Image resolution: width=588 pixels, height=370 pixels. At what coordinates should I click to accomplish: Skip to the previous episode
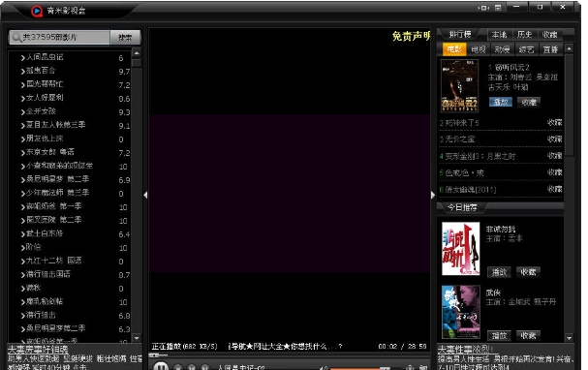point(191,367)
